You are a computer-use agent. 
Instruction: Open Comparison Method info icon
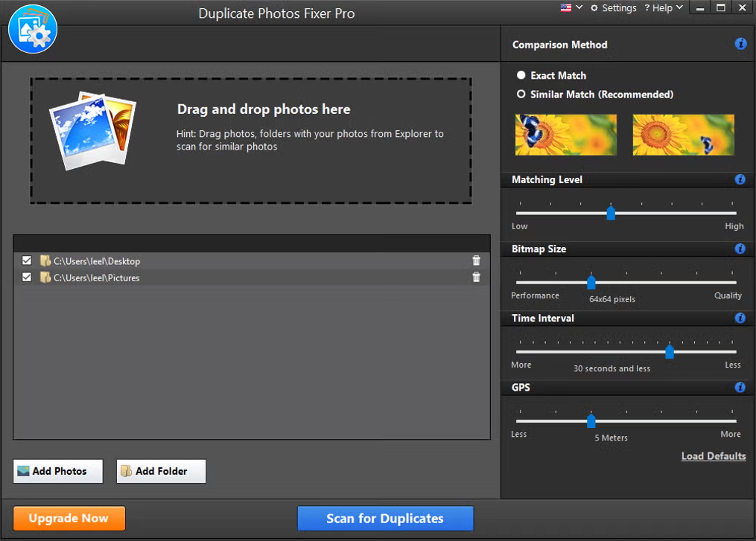pos(740,44)
